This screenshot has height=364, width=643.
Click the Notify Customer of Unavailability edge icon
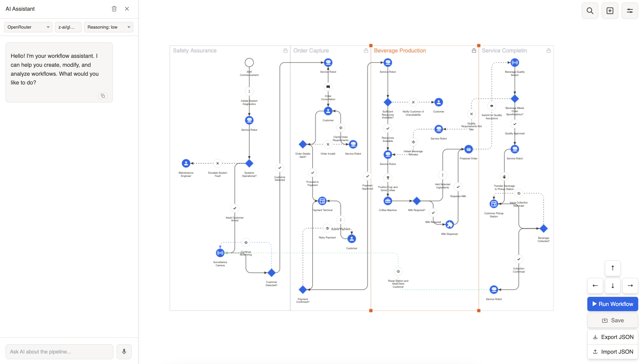(x=413, y=102)
